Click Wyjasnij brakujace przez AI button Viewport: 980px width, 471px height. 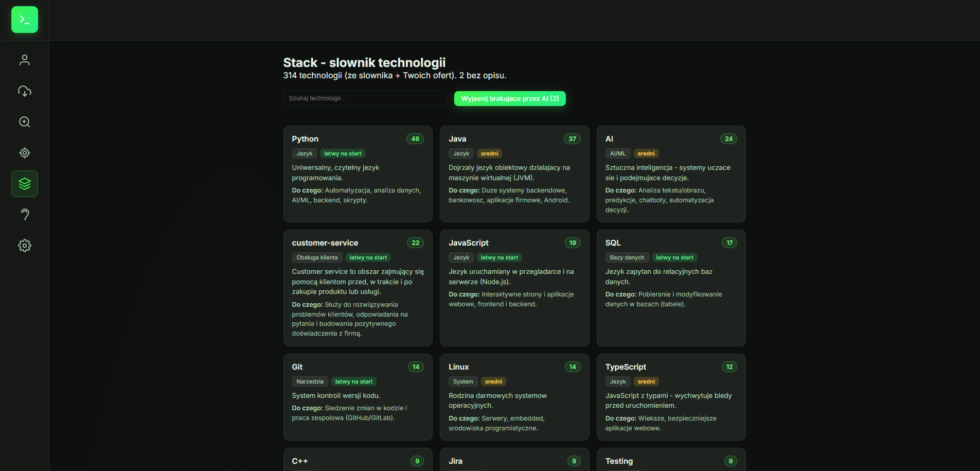510,98
